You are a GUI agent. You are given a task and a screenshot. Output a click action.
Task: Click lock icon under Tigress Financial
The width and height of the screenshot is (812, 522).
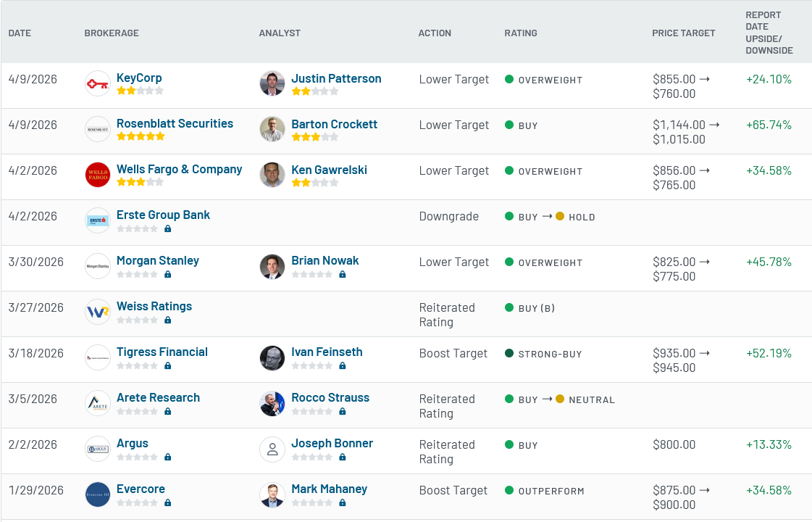[x=168, y=365]
